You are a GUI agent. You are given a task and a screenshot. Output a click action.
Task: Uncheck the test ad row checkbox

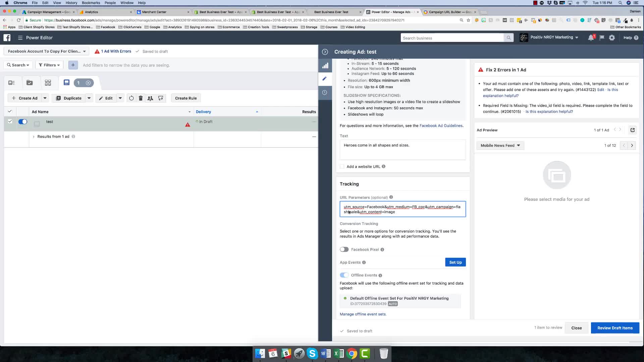pyautogui.click(x=10, y=121)
